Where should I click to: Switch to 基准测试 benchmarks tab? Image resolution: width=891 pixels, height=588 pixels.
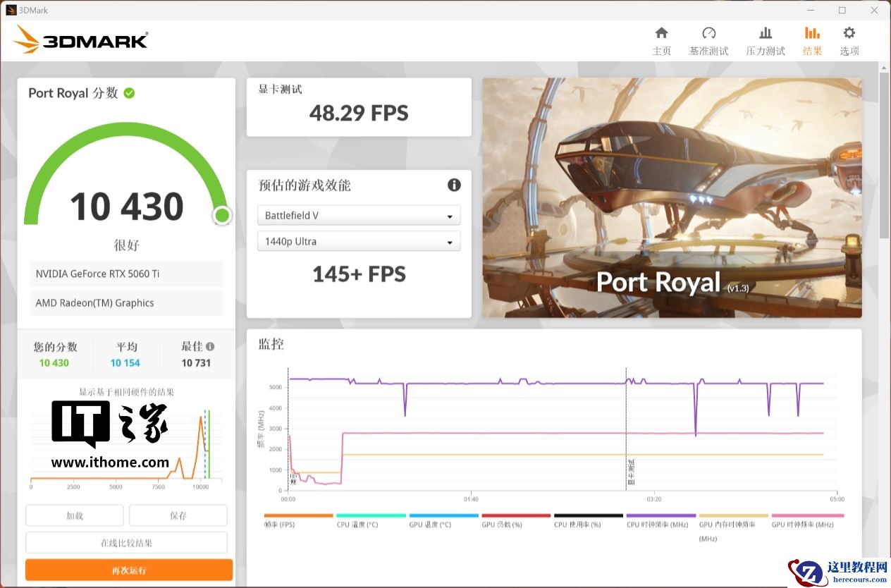click(708, 42)
